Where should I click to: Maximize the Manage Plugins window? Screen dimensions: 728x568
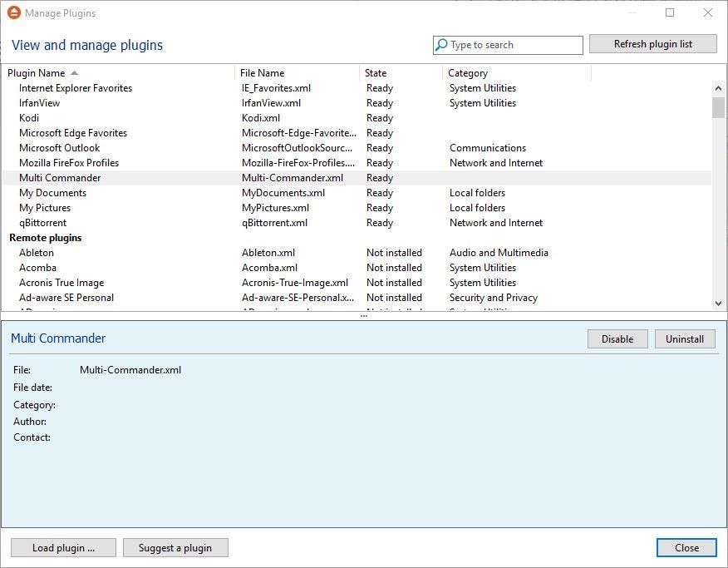(x=670, y=12)
